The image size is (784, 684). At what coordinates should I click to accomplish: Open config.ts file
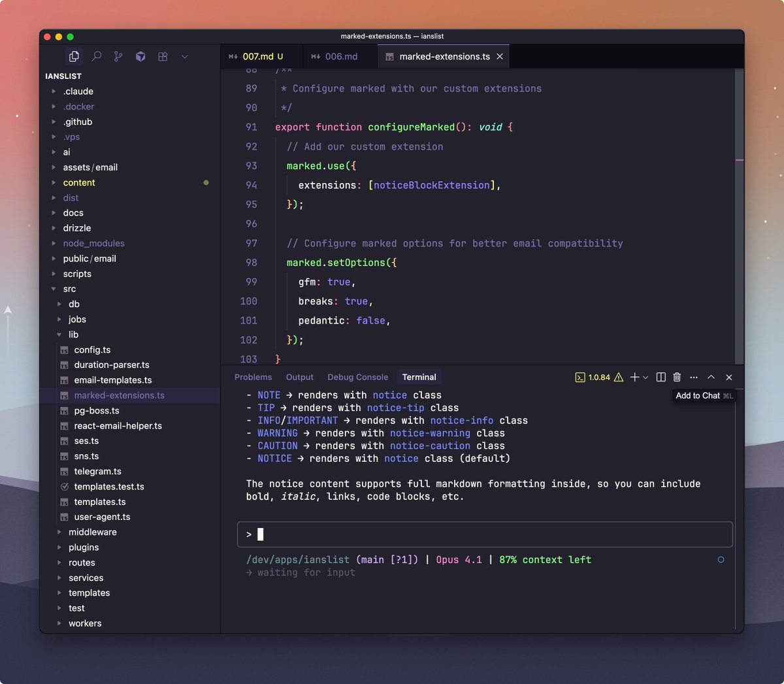129,350
